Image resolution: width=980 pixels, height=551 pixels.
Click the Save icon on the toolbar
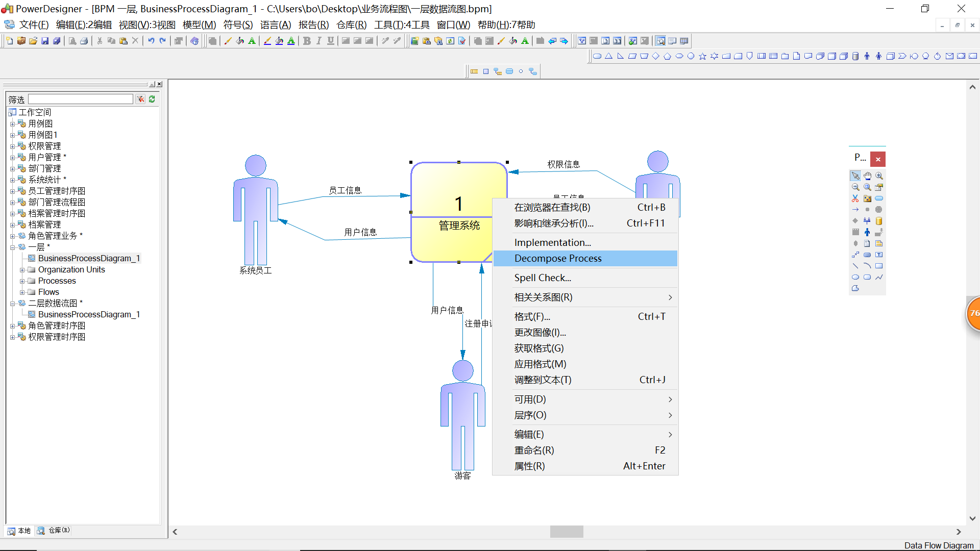44,41
